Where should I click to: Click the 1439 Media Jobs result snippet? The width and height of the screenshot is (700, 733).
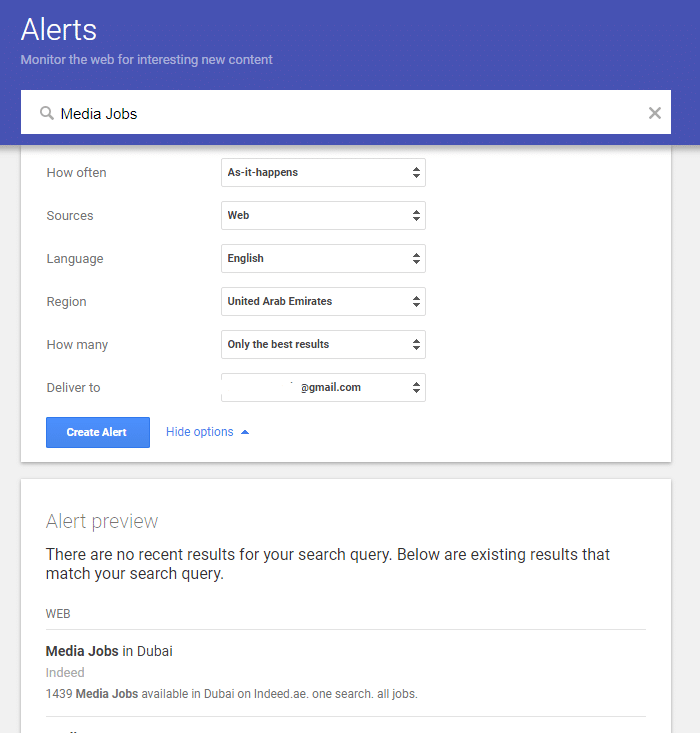click(x=231, y=693)
